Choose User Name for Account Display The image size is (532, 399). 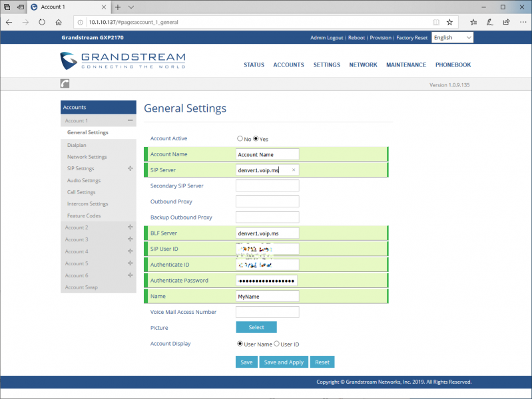tap(240, 344)
